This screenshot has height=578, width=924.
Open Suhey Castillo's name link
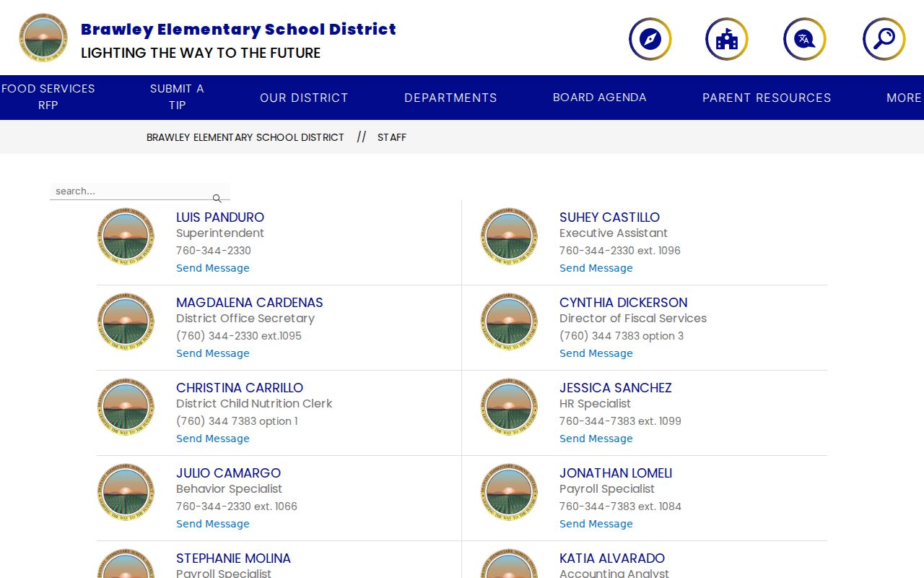coord(609,217)
